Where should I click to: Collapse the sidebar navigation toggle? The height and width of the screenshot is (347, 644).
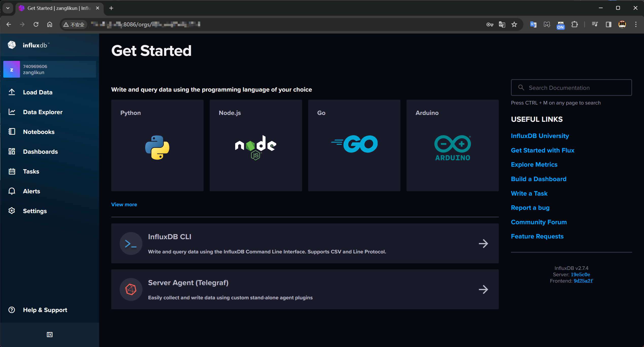pos(50,335)
